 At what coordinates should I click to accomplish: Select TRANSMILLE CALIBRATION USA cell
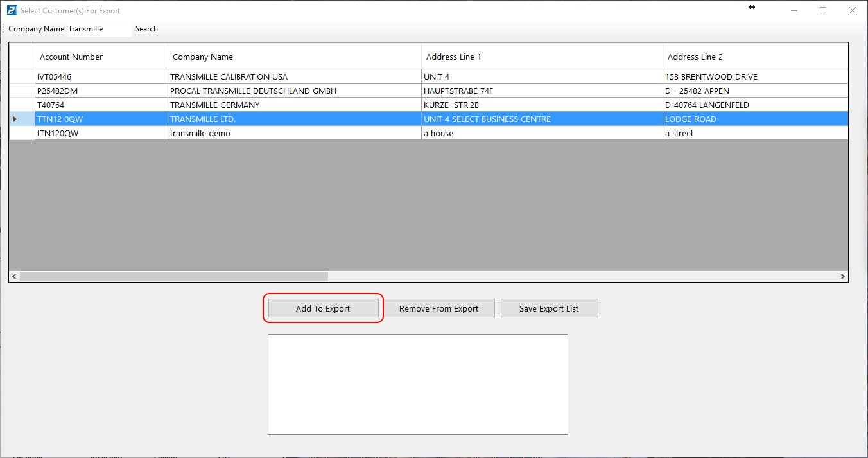pyautogui.click(x=295, y=76)
